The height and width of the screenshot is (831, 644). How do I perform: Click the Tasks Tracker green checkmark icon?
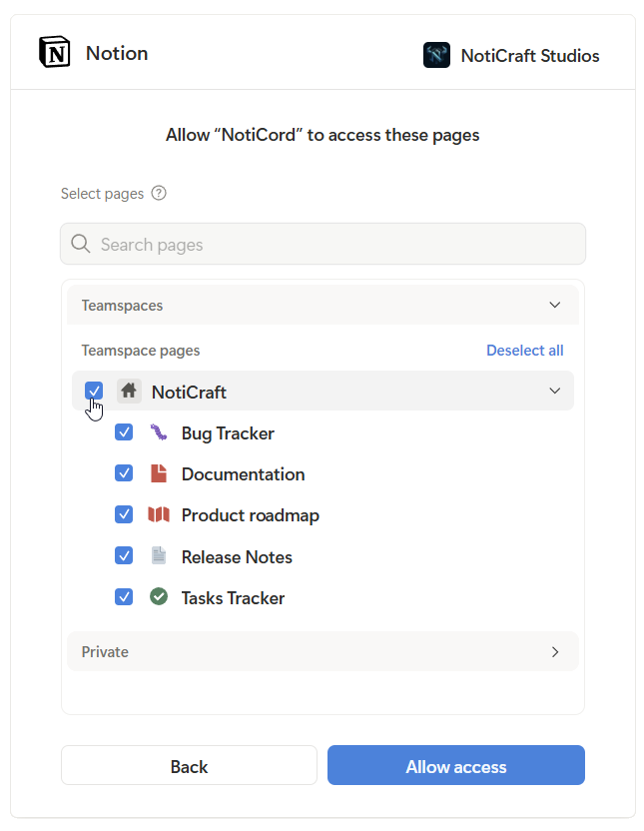coord(159,596)
